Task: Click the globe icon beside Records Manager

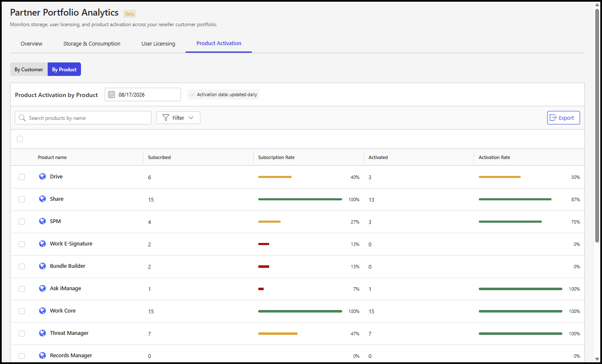Action: click(x=42, y=355)
